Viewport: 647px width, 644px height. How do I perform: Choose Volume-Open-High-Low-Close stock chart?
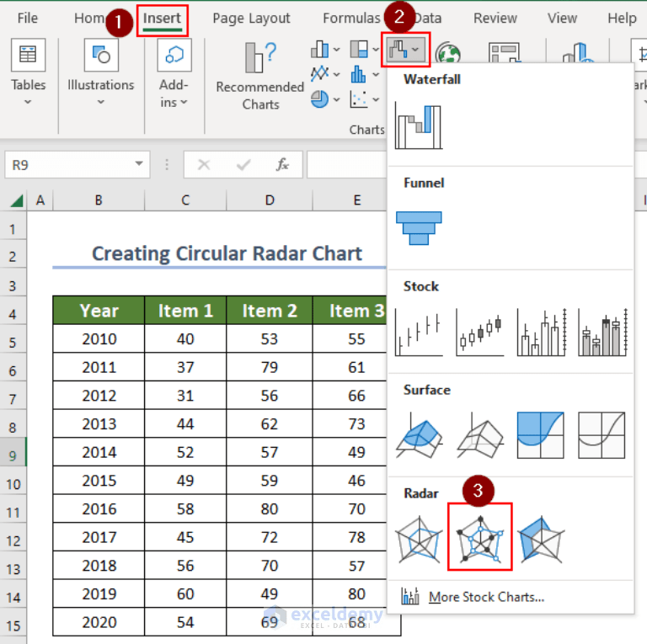(602, 332)
